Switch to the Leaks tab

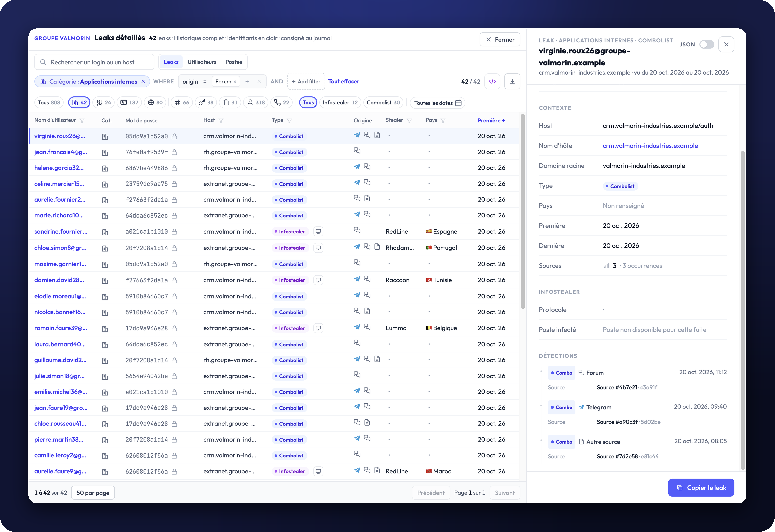click(x=171, y=62)
